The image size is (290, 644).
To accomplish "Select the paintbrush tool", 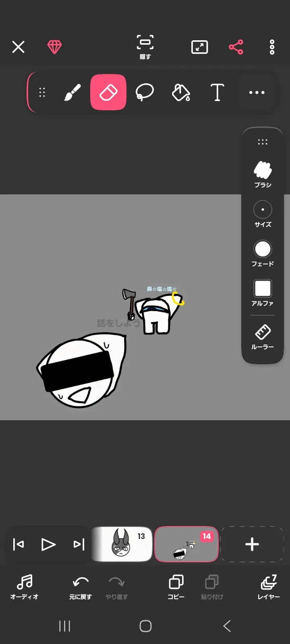I will click(x=72, y=92).
